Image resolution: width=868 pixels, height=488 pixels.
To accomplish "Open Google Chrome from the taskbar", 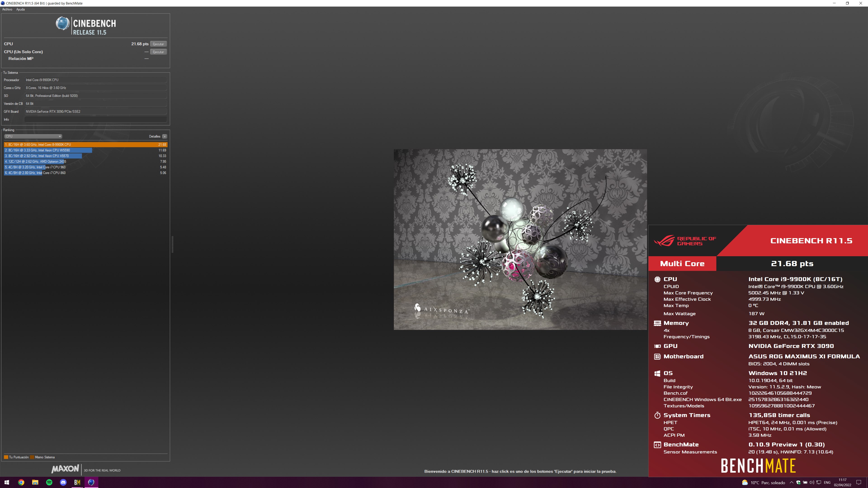I will click(21, 482).
